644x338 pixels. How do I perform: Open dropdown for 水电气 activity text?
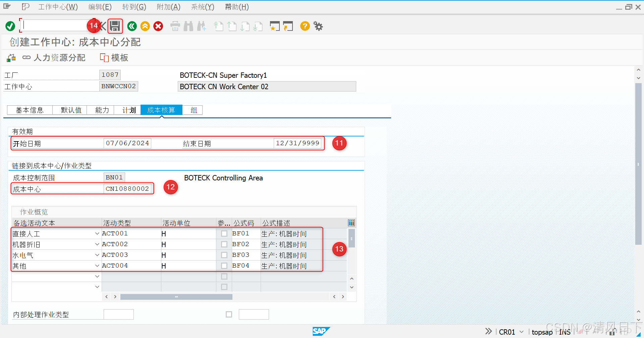pos(97,255)
